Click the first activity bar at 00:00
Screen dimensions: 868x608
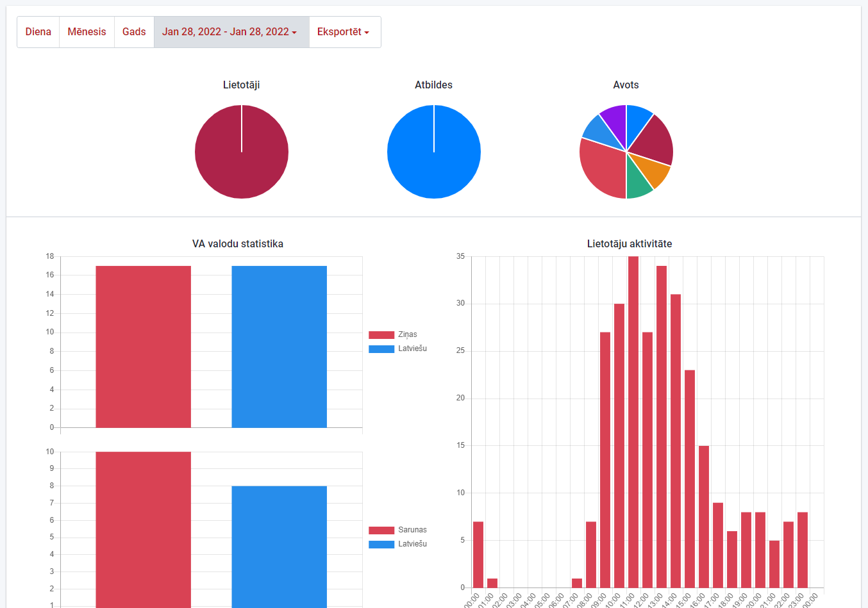click(478, 555)
